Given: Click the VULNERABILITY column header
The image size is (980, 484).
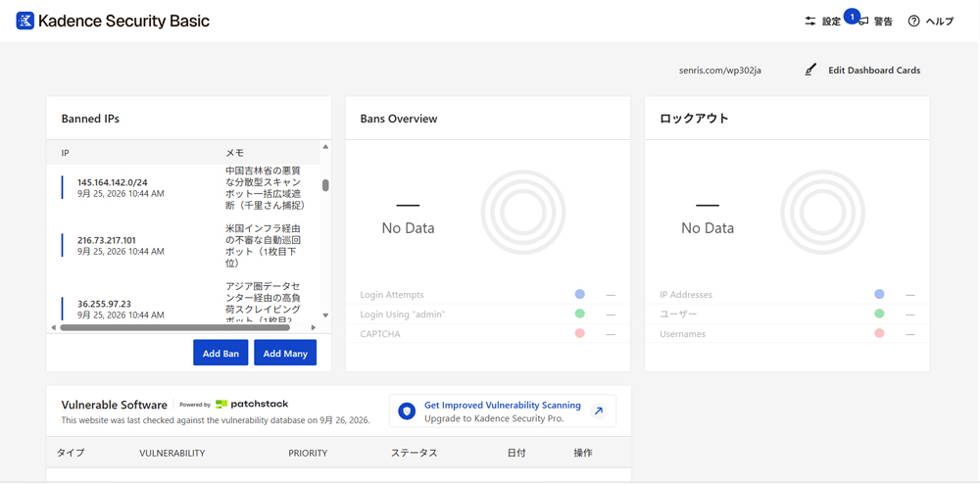Looking at the screenshot, I should point(171,453).
